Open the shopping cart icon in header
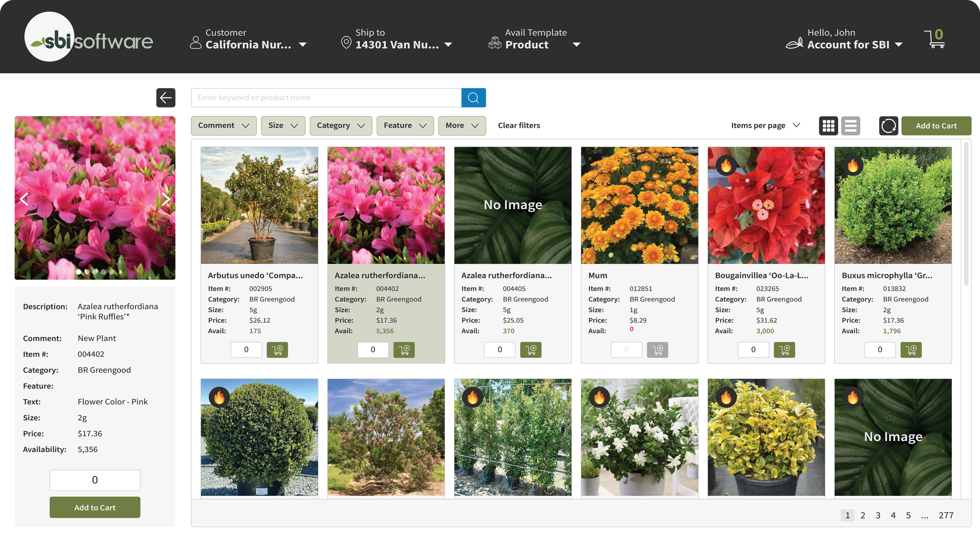This screenshot has height=535, width=980. (x=935, y=39)
